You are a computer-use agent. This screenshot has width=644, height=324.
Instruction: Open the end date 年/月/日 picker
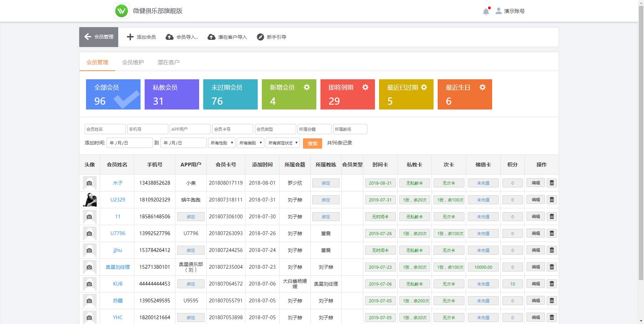184,143
